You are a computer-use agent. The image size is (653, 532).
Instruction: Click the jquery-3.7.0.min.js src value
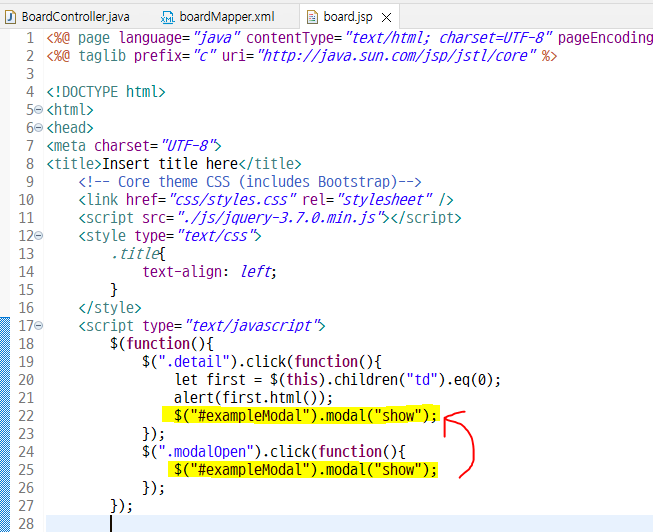pos(282,218)
